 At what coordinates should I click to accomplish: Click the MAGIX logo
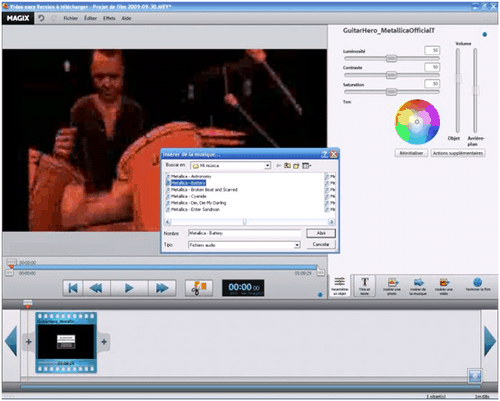[18, 18]
